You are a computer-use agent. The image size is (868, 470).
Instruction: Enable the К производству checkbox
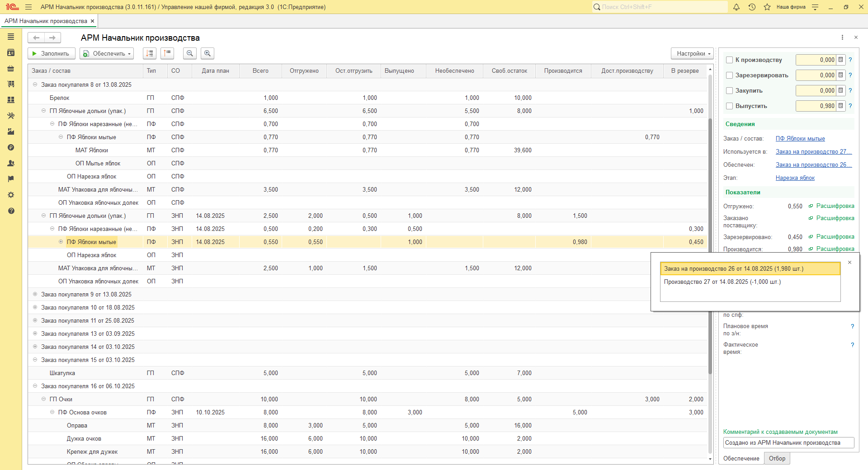click(729, 60)
